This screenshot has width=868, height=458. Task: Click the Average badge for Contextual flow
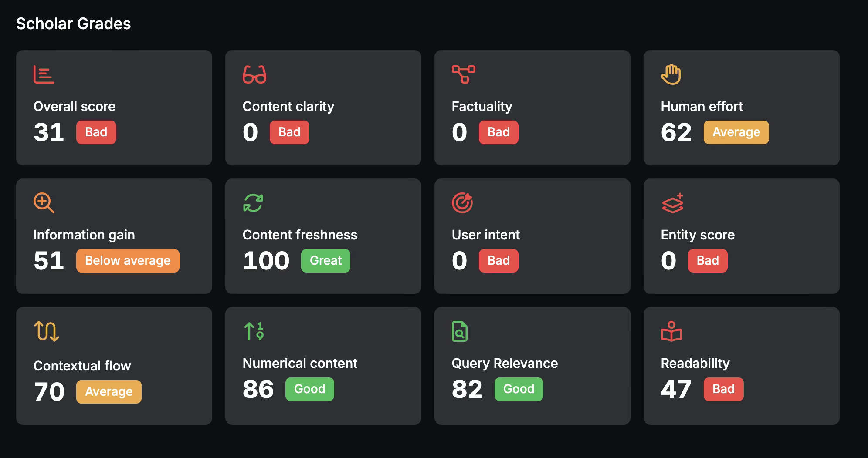pos(109,392)
